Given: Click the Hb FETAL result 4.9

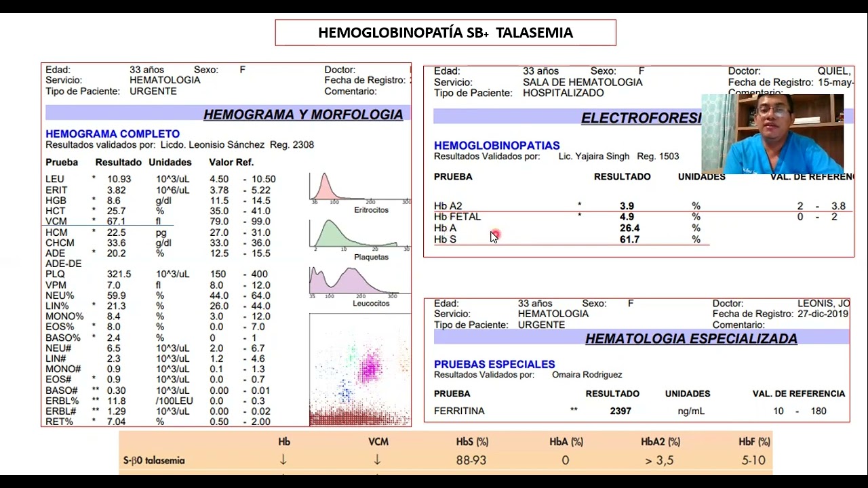Looking at the screenshot, I should coord(627,217).
